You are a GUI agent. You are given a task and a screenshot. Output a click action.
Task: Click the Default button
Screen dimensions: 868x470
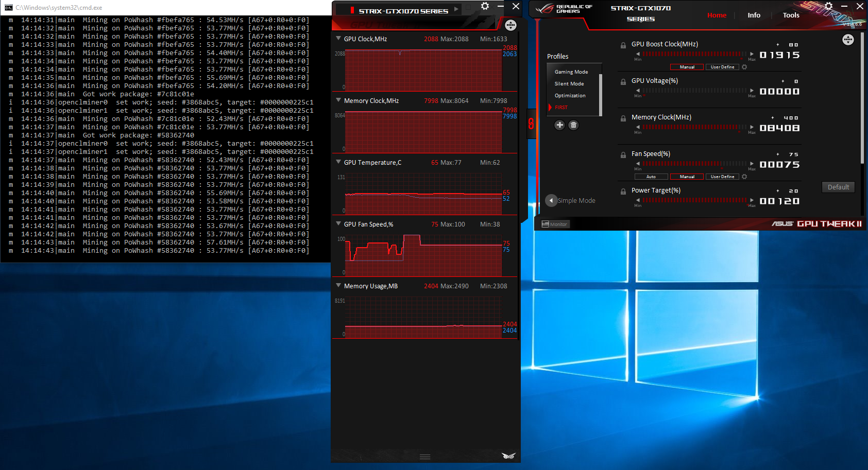[838, 187]
